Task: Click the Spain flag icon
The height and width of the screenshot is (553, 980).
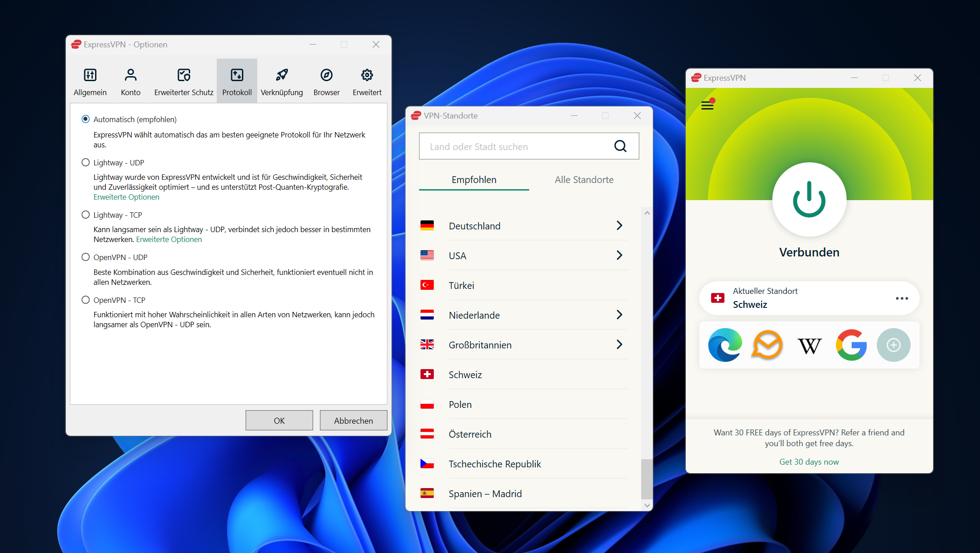Action: click(x=427, y=493)
